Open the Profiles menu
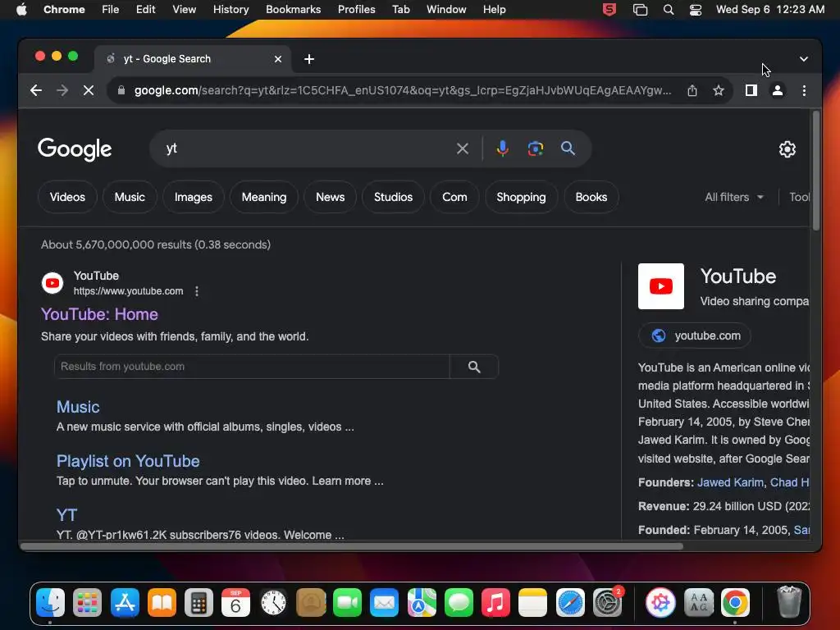This screenshot has height=630, width=840. click(x=356, y=10)
